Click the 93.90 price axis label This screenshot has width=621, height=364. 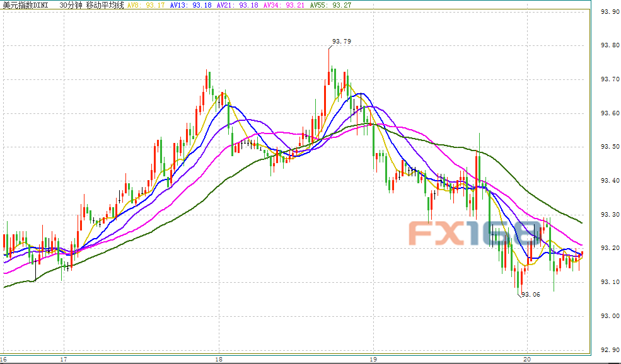[610, 12]
